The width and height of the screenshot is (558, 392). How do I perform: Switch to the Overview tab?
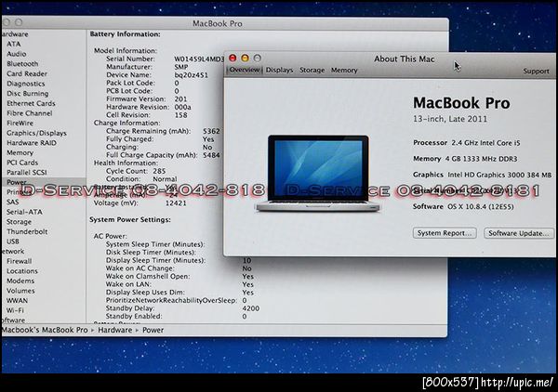[244, 70]
